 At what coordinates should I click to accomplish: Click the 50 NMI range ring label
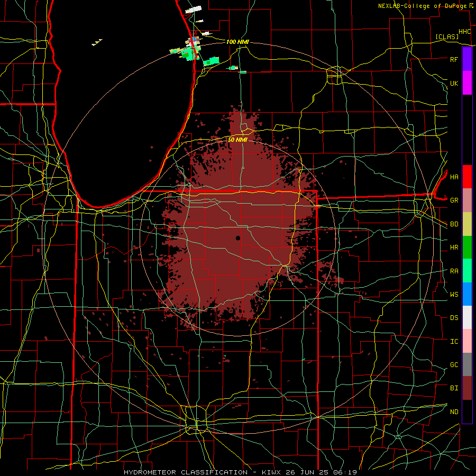tap(237, 140)
